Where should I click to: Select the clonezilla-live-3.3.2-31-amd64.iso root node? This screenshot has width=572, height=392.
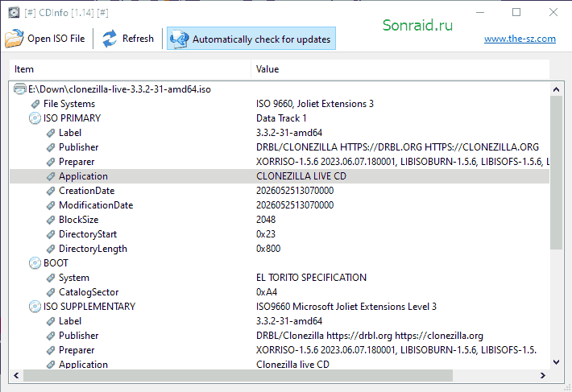[x=120, y=89]
